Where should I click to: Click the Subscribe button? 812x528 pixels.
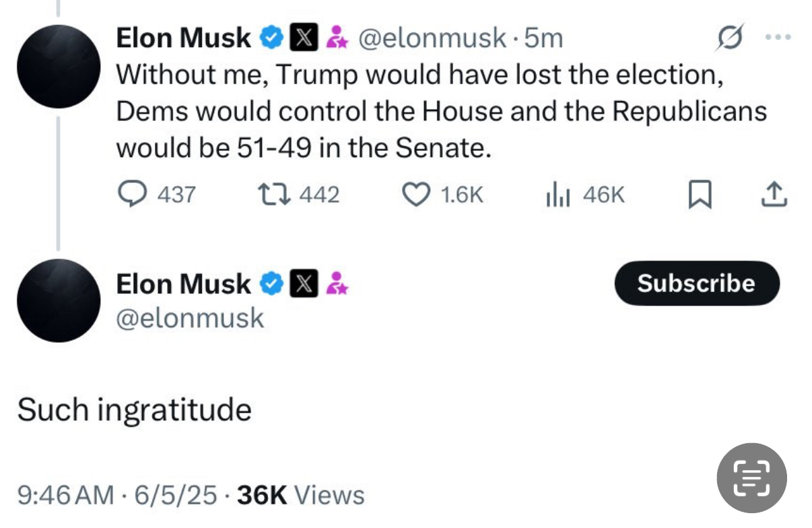[696, 284]
